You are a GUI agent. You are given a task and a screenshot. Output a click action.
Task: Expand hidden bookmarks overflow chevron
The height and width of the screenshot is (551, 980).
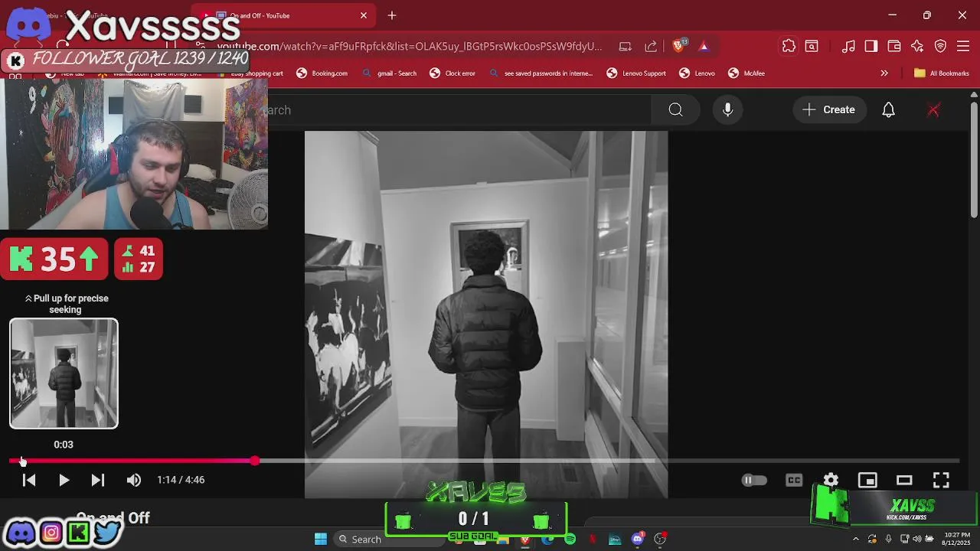click(x=884, y=73)
